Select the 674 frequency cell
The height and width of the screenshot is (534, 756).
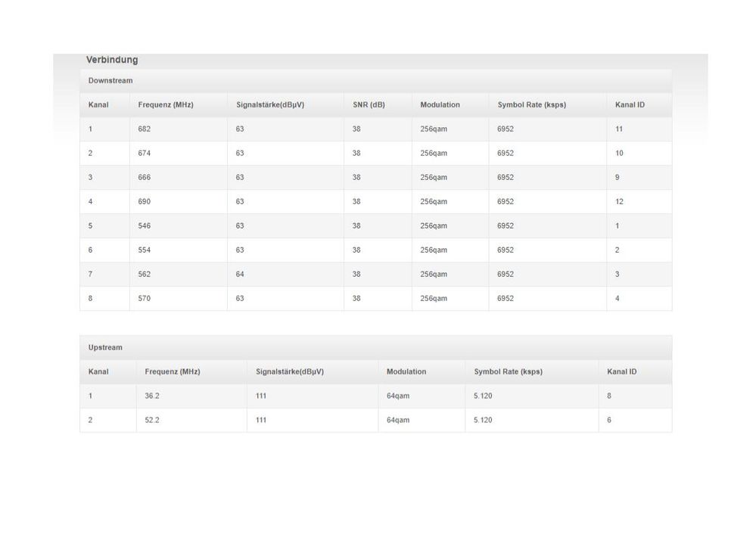click(179, 154)
